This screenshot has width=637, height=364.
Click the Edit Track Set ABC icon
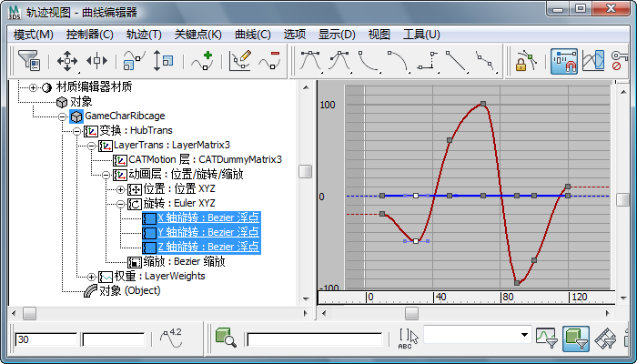pos(408,339)
